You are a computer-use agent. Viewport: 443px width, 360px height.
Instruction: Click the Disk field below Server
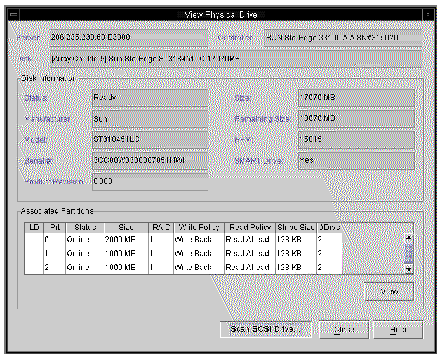coord(236,59)
